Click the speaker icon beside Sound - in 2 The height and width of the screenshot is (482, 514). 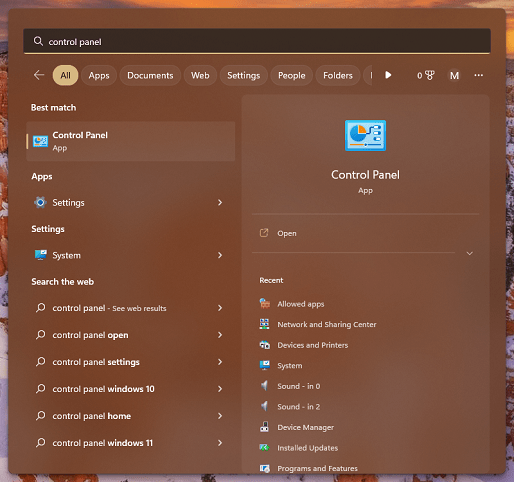[265, 406]
